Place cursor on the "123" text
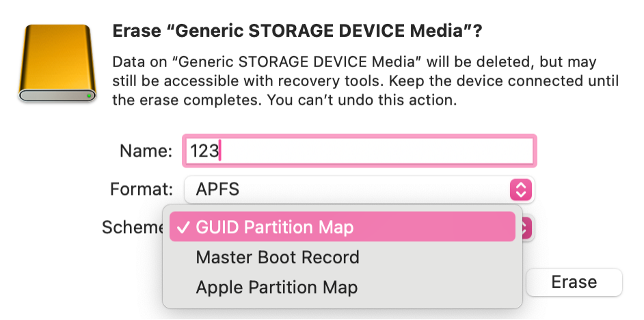This screenshot has height=320, width=644. [x=204, y=151]
